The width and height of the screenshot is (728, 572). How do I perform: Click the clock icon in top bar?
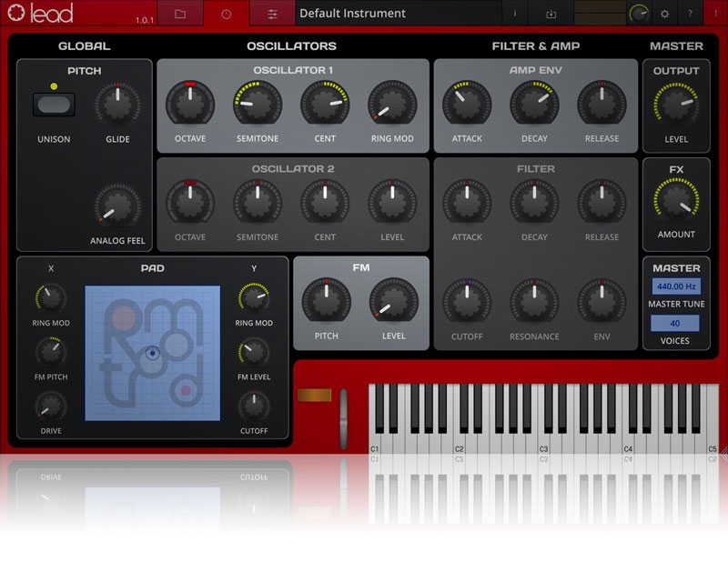(227, 14)
